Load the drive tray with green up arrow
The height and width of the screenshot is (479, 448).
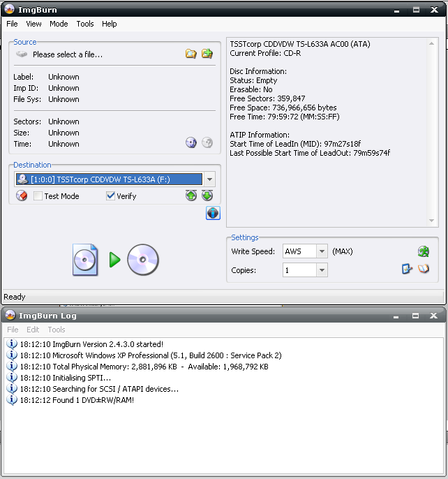191,196
